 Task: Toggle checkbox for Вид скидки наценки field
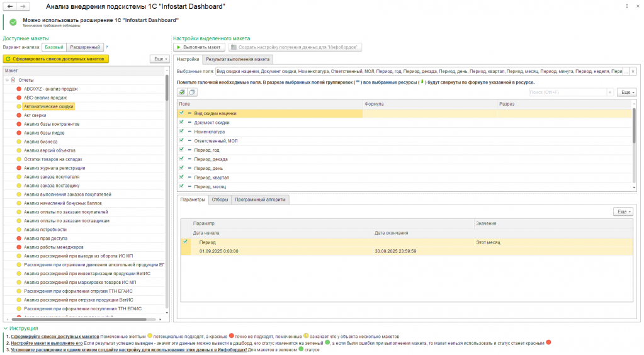[x=181, y=113]
